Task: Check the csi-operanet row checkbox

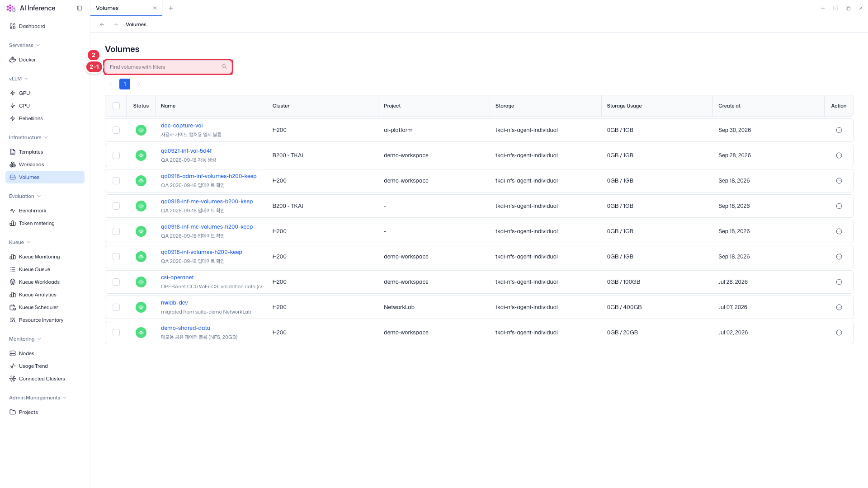Action: [116, 282]
